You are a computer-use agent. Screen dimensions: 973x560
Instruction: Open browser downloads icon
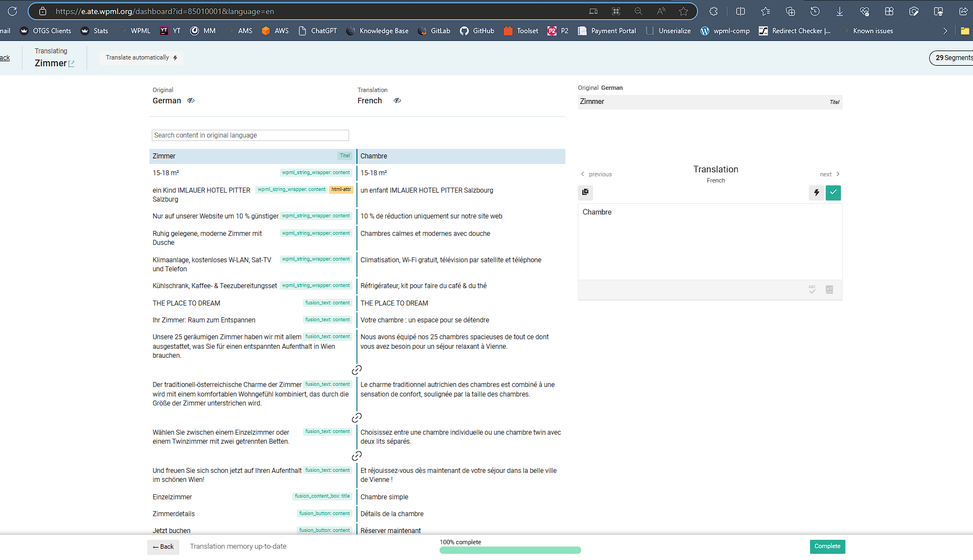coord(839,11)
